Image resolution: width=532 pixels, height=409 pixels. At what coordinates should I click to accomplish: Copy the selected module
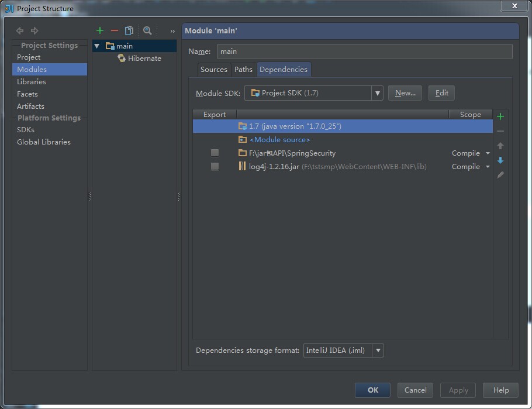(x=129, y=30)
